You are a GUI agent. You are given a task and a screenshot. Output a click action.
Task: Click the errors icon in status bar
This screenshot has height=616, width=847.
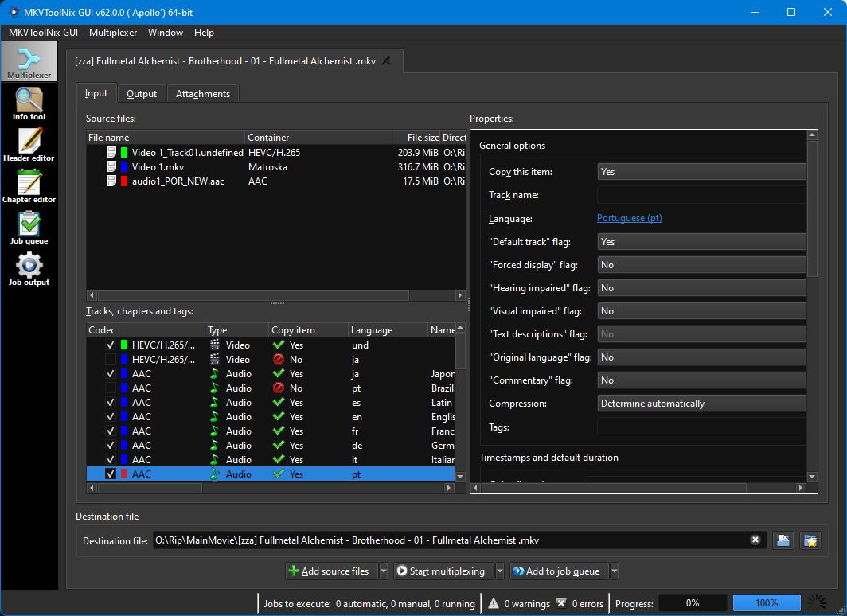coord(561,603)
